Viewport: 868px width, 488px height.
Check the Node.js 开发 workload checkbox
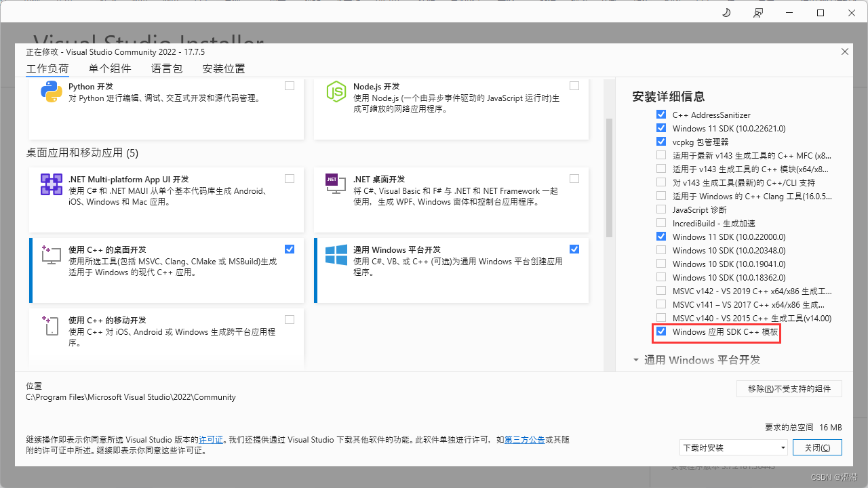click(574, 86)
